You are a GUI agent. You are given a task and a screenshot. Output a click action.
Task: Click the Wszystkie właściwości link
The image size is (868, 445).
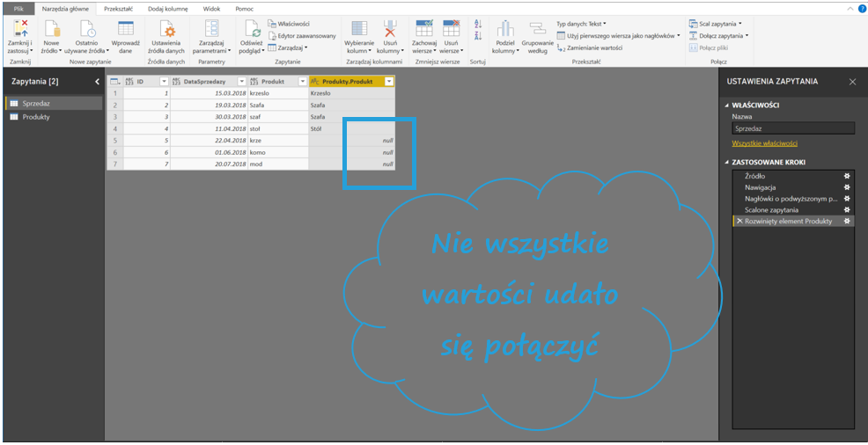764,142
